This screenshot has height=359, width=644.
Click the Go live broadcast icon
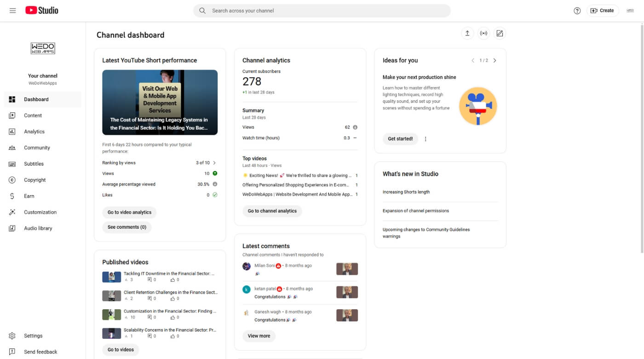(x=483, y=33)
